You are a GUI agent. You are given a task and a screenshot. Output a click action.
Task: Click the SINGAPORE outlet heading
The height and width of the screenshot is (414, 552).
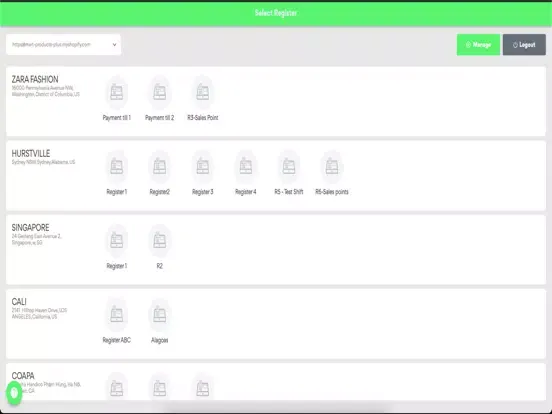(30, 228)
